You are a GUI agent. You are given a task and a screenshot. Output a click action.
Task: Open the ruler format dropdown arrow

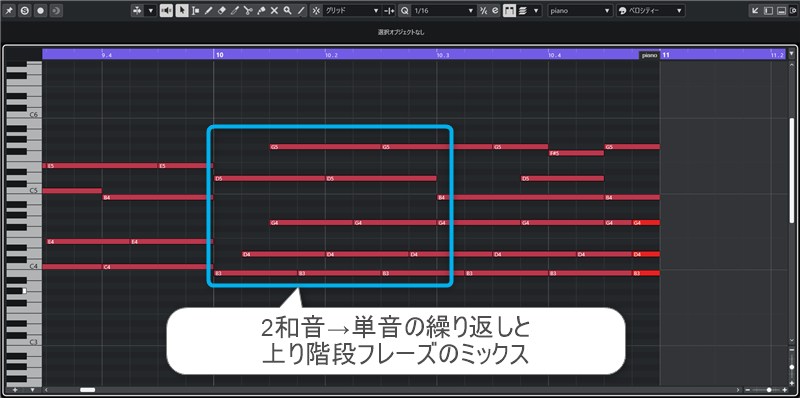pyautogui.click(x=791, y=53)
